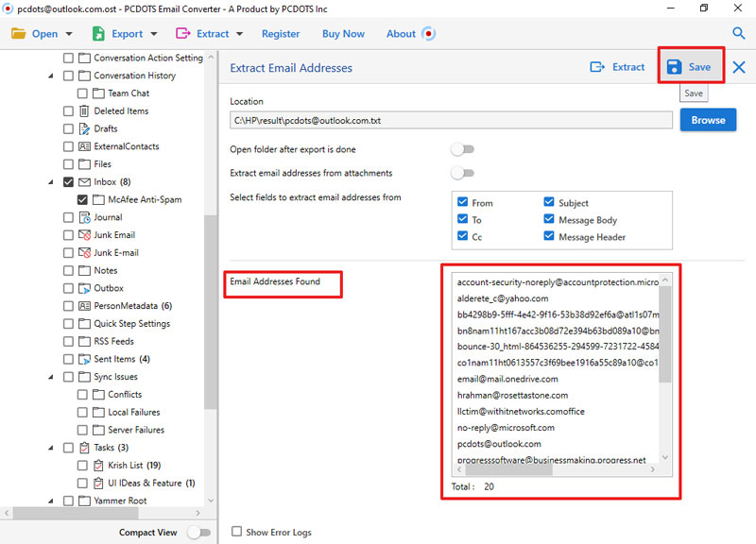Click the Browse button
756x544 pixels.
coord(708,120)
